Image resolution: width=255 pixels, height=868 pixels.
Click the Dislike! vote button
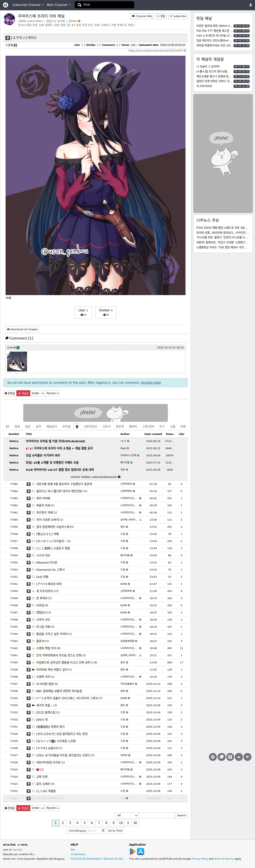point(106,312)
